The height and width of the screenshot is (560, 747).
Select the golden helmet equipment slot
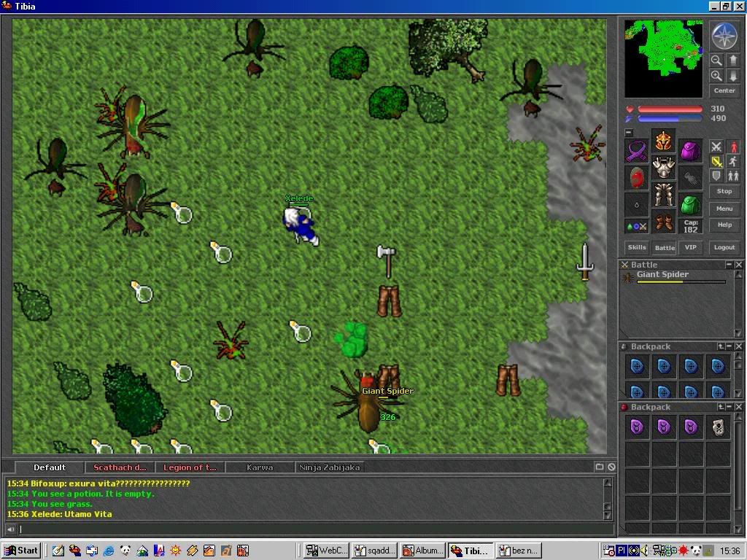tap(664, 141)
